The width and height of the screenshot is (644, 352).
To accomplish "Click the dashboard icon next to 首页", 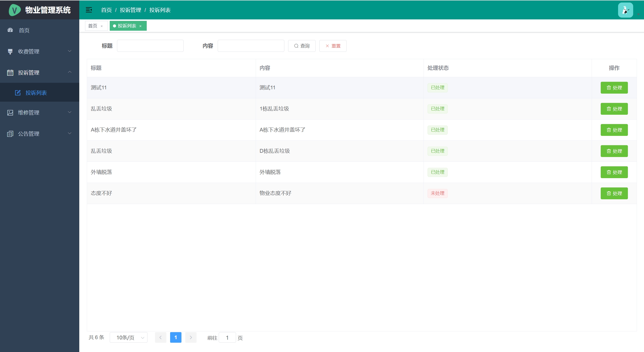I will coord(10,30).
